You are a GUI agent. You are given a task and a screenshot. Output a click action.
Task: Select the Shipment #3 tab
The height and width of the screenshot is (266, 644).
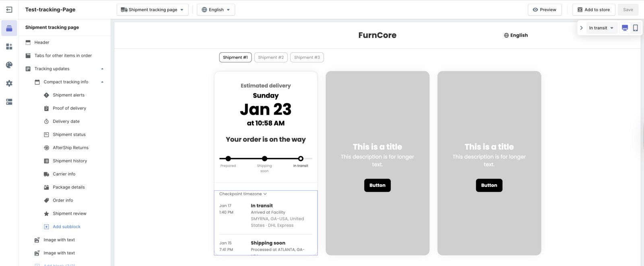pos(307,58)
